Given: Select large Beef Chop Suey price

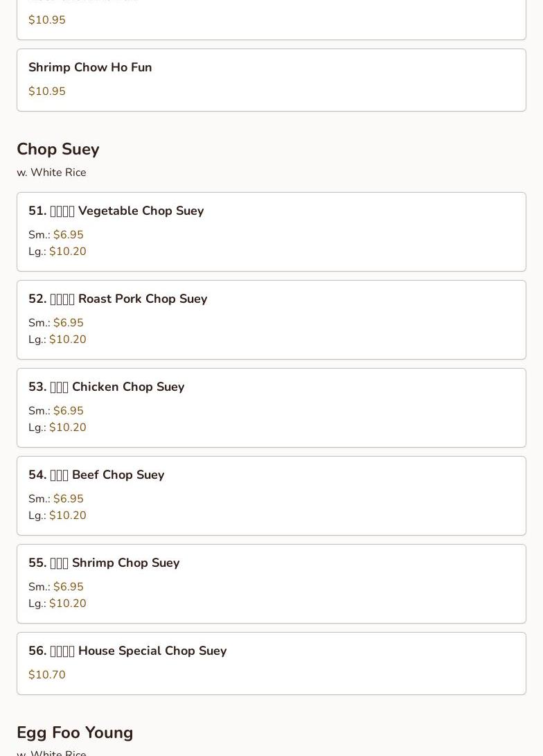Looking at the screenshot, I should 57,516.
